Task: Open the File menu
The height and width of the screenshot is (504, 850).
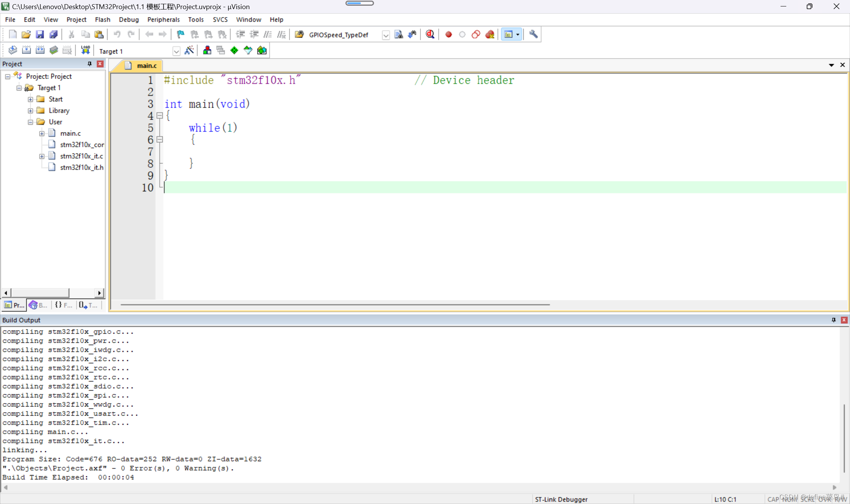Action: click(10, 19)
